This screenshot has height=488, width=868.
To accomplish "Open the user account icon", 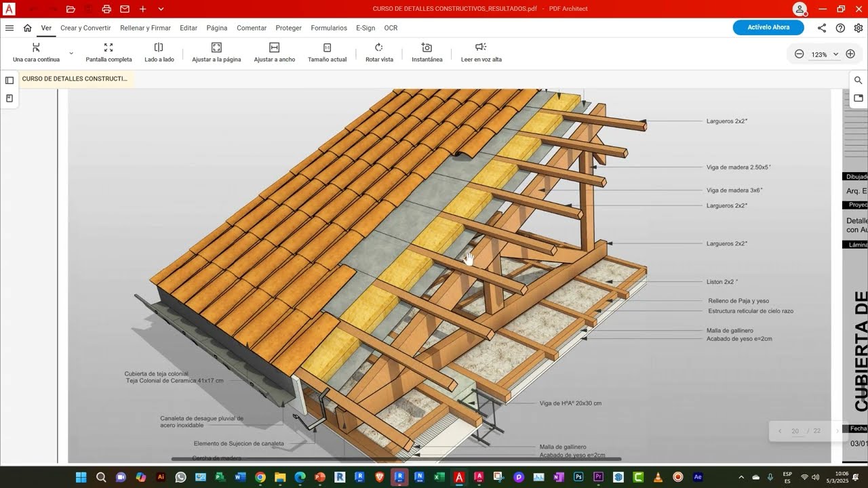I will pyautogui.click(x=800, y=9).
